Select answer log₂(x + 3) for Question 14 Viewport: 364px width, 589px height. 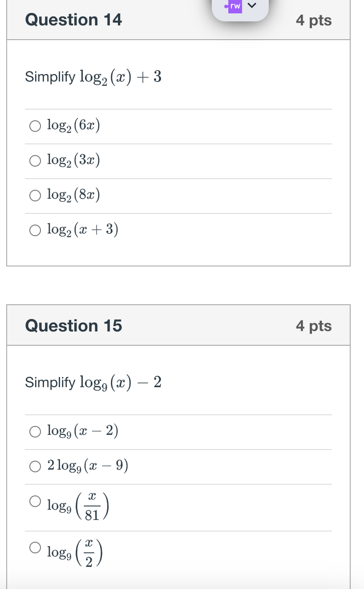click(35, 230)
